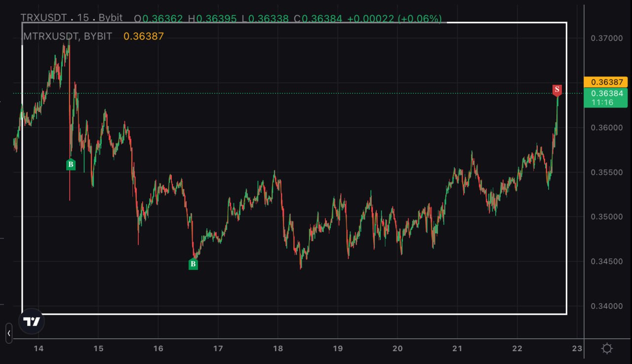The width and height of the screenshot is (632, 364).
Task: Click date 16 on the time axis
Action: pos(158,349)
